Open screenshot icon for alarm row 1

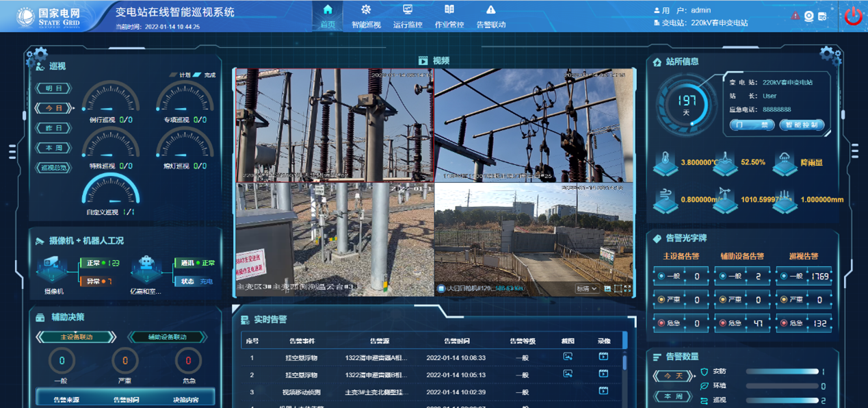[x=567, y=357]
